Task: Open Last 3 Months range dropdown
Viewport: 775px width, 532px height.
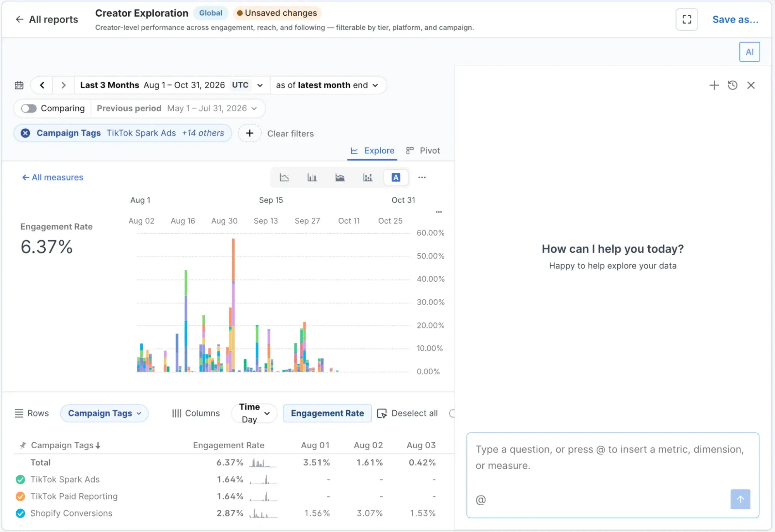Action: (x=171, y=85)
